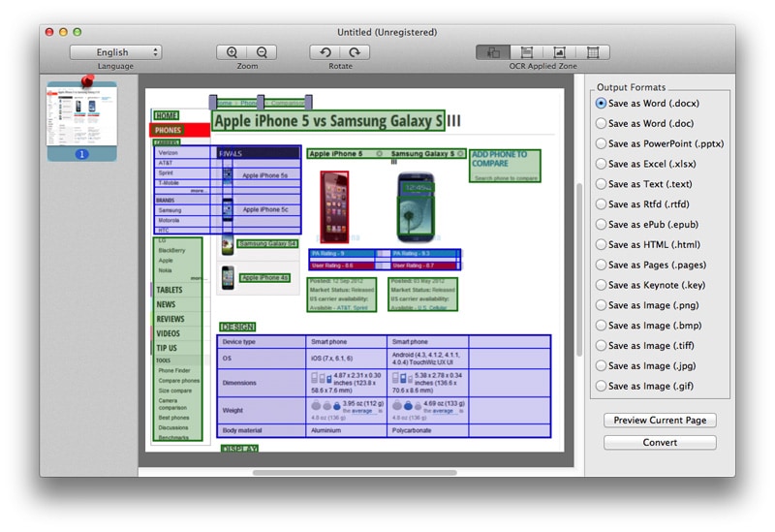775x532 pixels.
Task: Select the page title text zone 'Apple iPhone 5 vs Samsung Galaxy S'
Action: point(328,121)
